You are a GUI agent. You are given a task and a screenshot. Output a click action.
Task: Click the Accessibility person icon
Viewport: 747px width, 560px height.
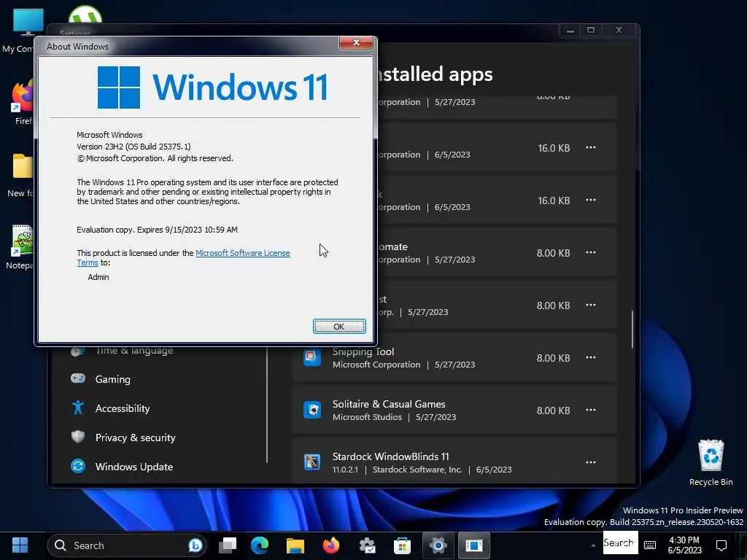(77, 408)
